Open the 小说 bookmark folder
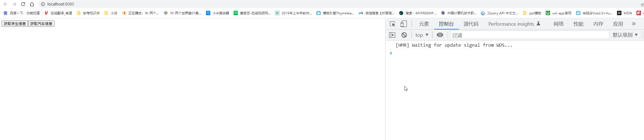 111,13
